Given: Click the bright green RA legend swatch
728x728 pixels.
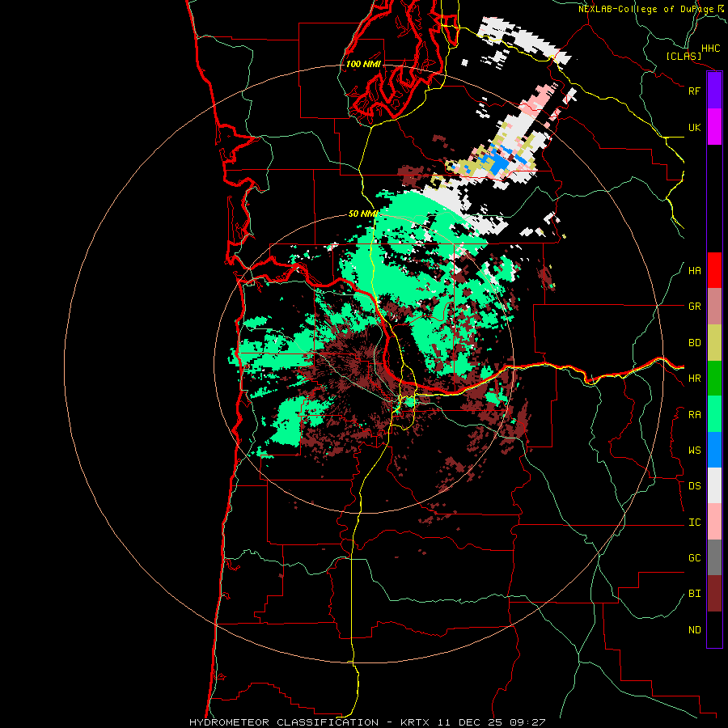Looking at the screenshot, I should tap(714, 414).
